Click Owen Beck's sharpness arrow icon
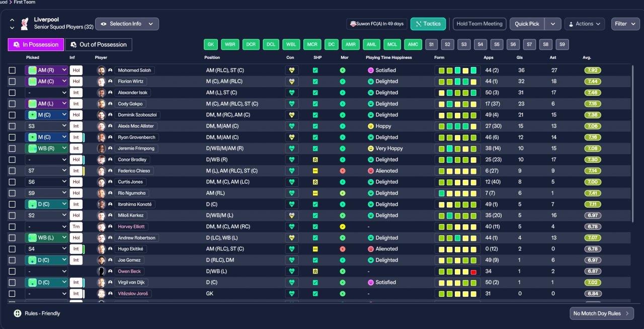 pyautogui.click(x=315, y=271)
